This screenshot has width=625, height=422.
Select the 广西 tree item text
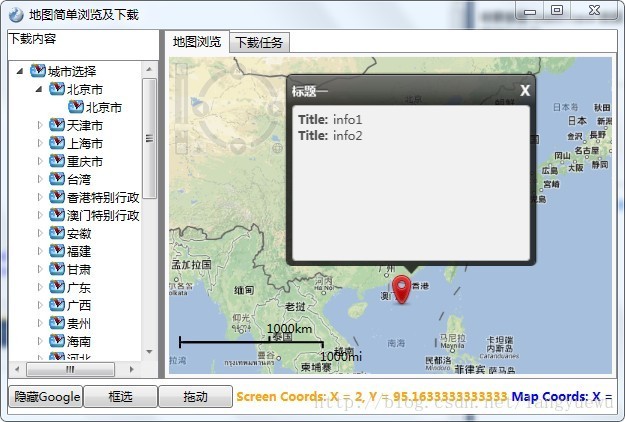(x=79, y=306)
